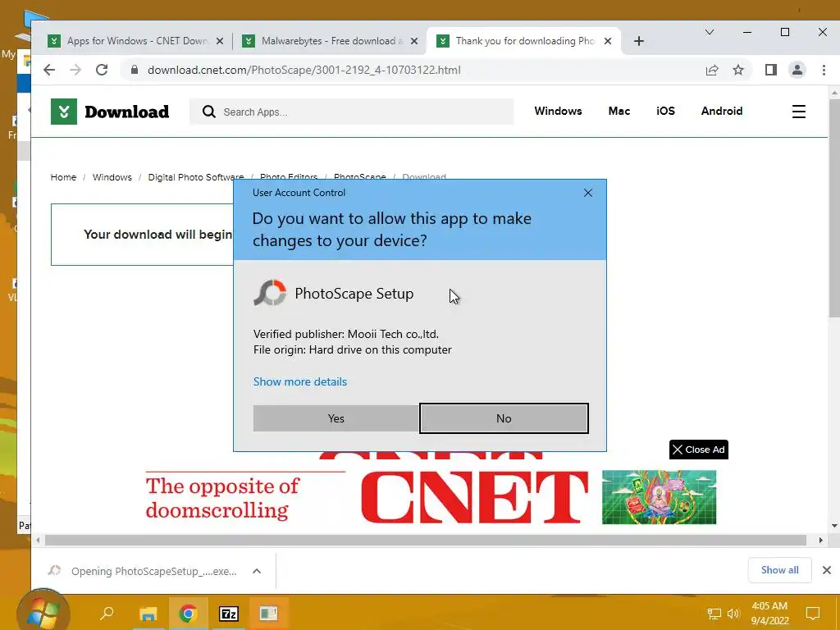
Task: Open a new tab with plus button
Action: (x=638, y=41)
